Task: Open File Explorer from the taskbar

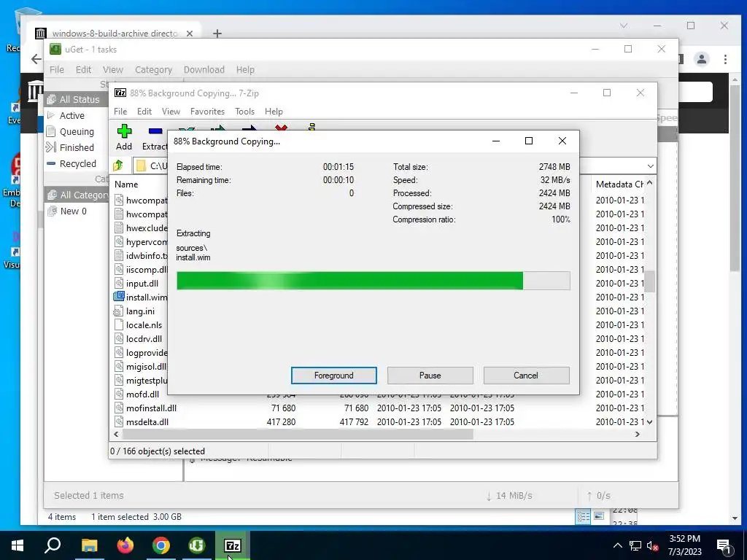Action: (x=89, y=545)
